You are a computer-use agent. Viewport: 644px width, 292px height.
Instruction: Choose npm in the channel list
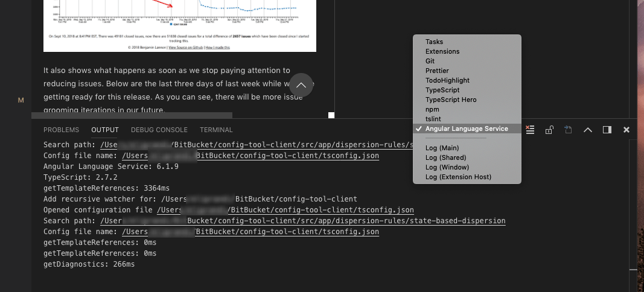click(x=467, y=109)
